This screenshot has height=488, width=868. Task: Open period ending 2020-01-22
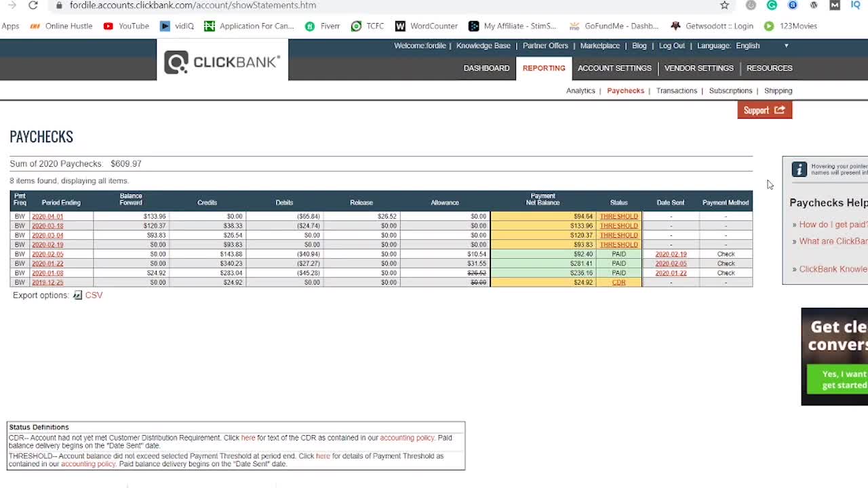click(x=47, y=264)
